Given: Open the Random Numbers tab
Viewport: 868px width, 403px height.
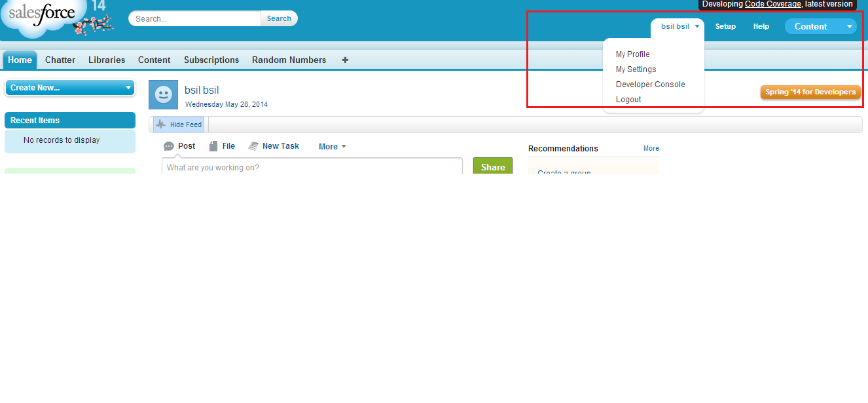Looking at the screenshot, I should [289, 60].
